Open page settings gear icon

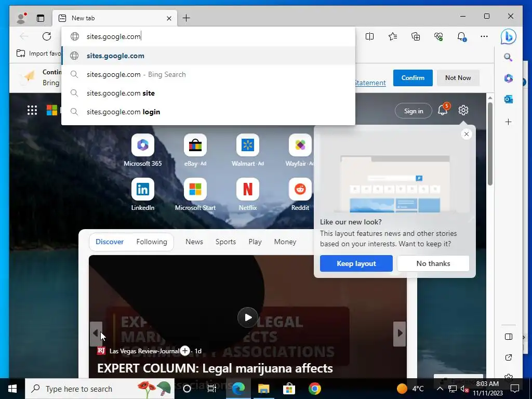pyautogui.click(x=463, y=110)
